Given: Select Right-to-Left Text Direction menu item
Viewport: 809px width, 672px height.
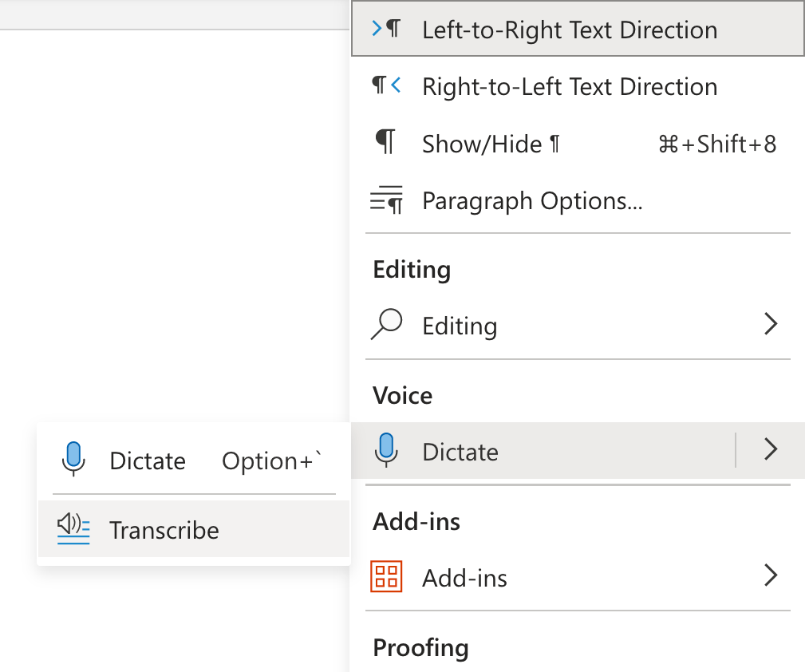Looking at the screenshot, I should pos(570,86).
